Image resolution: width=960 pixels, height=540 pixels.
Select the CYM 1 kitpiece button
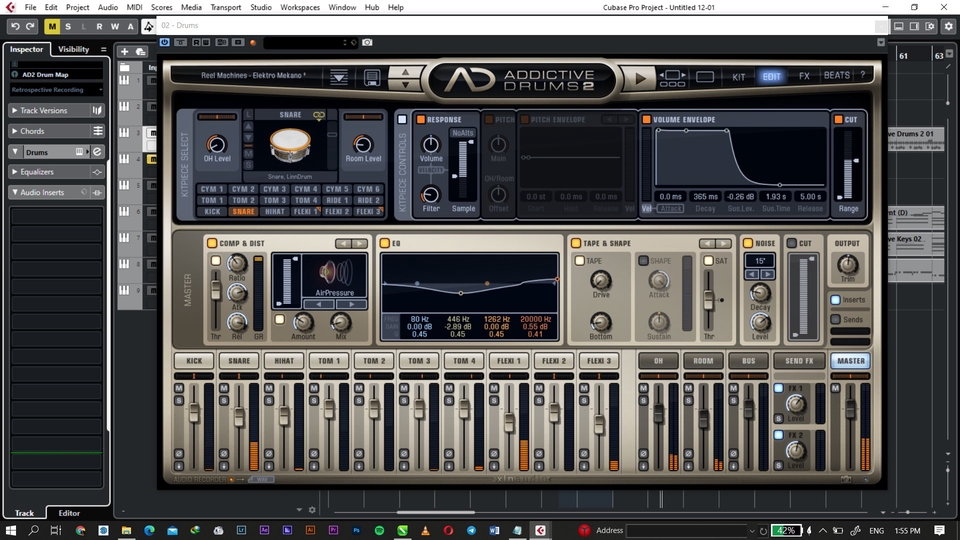(212, 189)
